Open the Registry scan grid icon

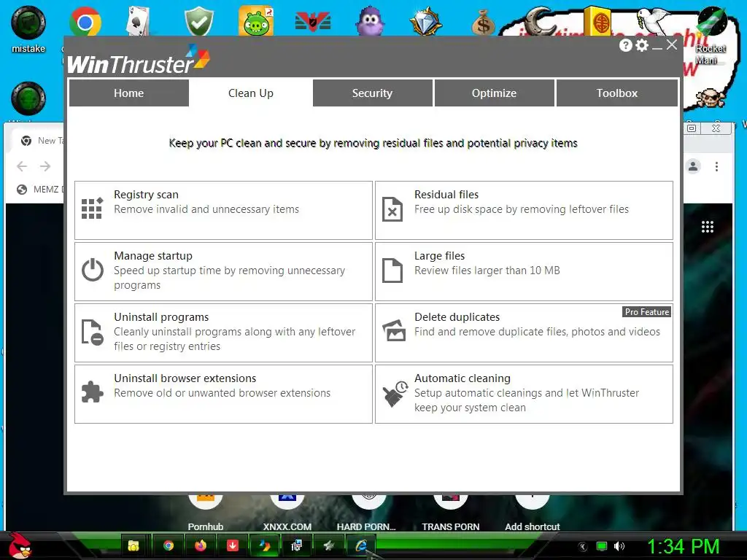[x=92, y=208]
